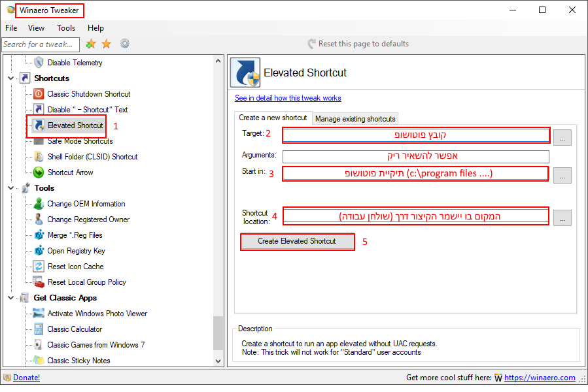Click the Tools category icon
Viewport: 588px width, 392px height.
point(26,188)
